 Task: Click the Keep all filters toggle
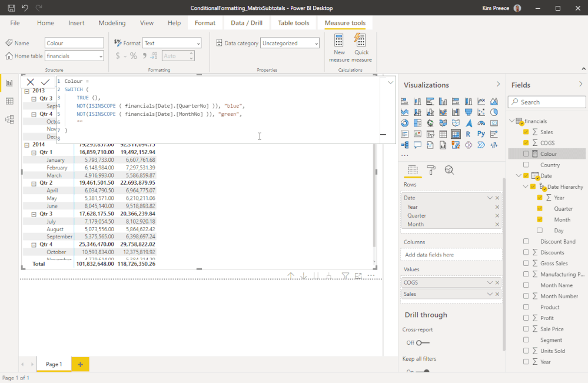click(x=423, y=371)
